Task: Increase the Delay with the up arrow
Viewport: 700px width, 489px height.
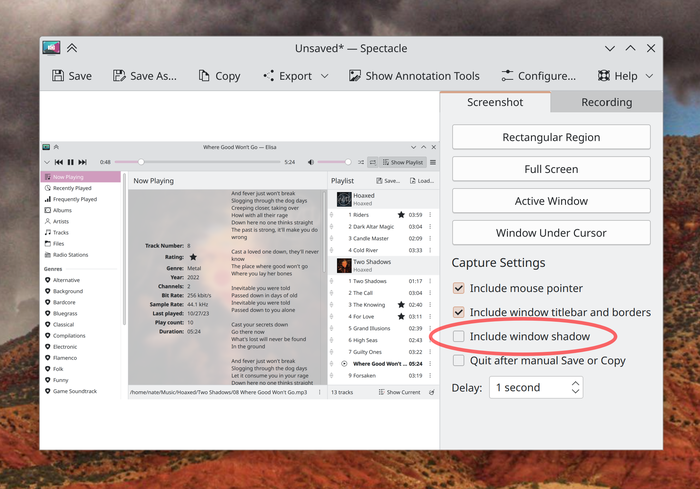Action: [575, 383]
